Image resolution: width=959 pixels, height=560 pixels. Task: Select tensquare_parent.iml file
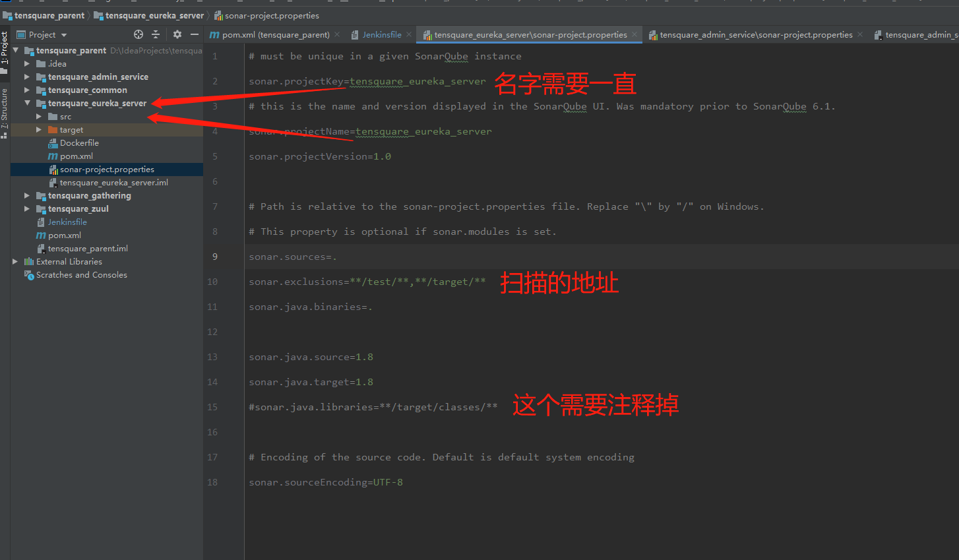[88, 249]
